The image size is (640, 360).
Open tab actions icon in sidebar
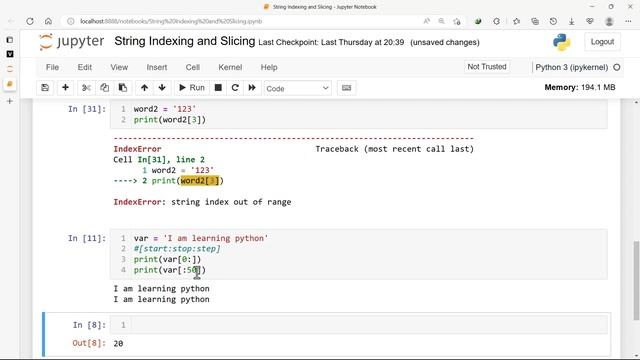click(10, 40)
